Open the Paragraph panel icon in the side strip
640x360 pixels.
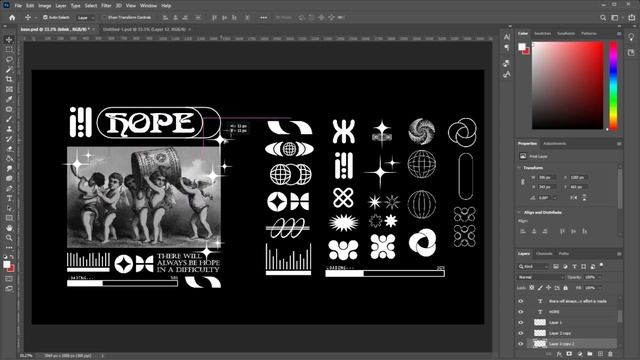[507, 48]
